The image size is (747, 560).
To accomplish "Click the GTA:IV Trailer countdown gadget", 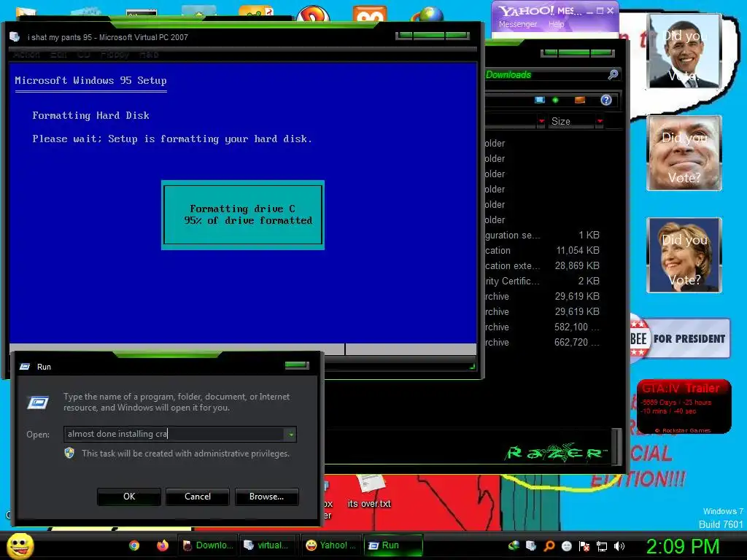I will click(x=684, y=406).
